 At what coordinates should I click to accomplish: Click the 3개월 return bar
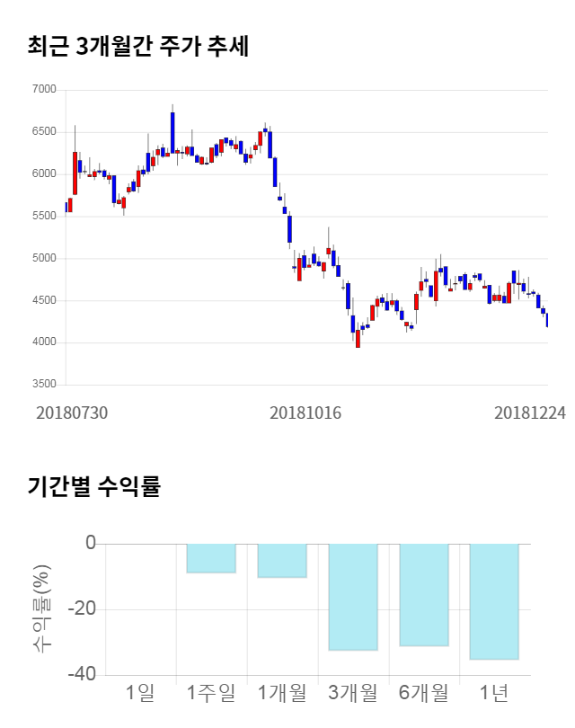point(353,597)
